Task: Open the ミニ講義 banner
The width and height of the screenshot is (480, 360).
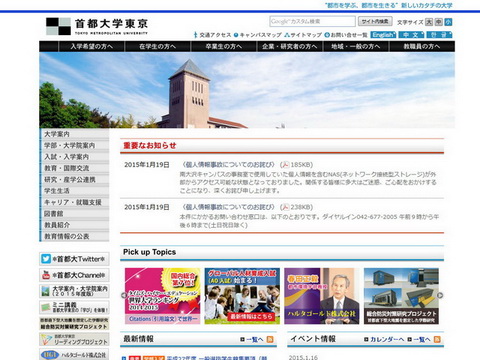Action: click(x=74, y=307)
